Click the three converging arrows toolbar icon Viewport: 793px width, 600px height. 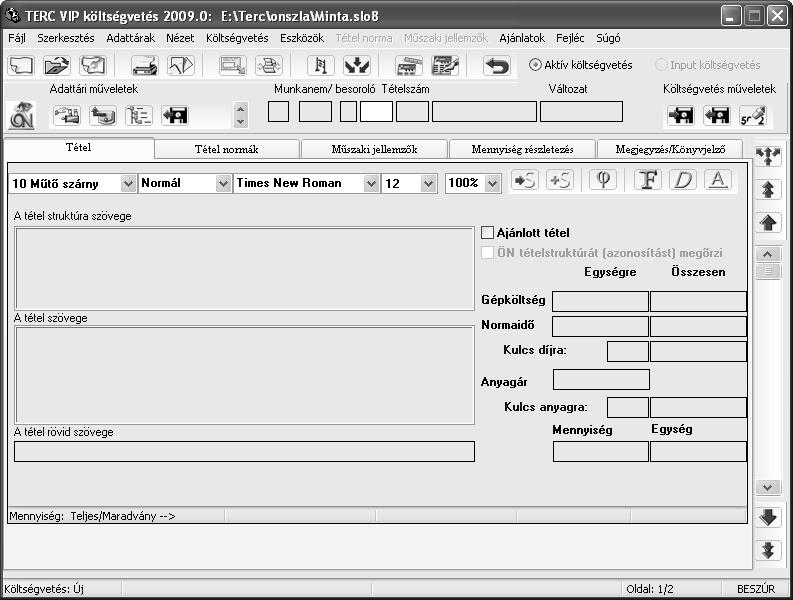[x=357, y=65]
